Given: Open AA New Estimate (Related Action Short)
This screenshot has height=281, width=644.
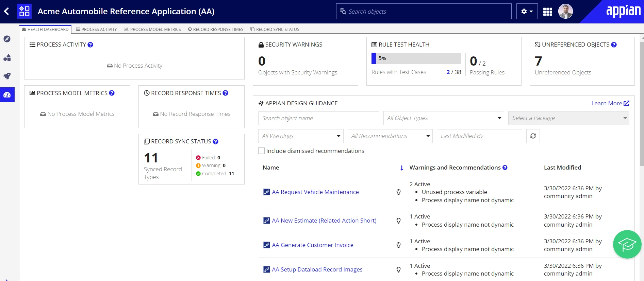Looking at the screenshot, I should [324, 221].
